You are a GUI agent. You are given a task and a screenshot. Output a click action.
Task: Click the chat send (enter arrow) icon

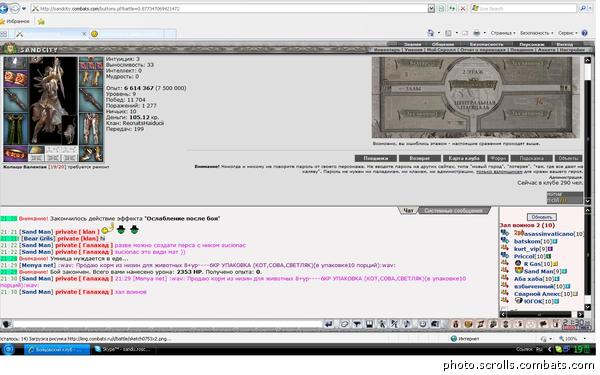[x=329, y=324]
